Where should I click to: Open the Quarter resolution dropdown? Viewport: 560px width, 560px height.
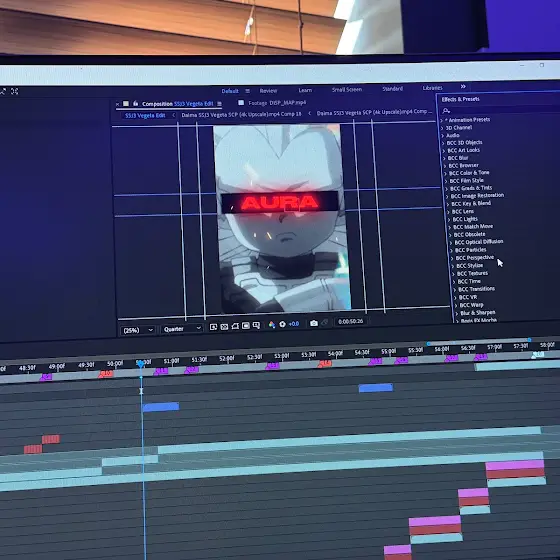click(182, 329)
